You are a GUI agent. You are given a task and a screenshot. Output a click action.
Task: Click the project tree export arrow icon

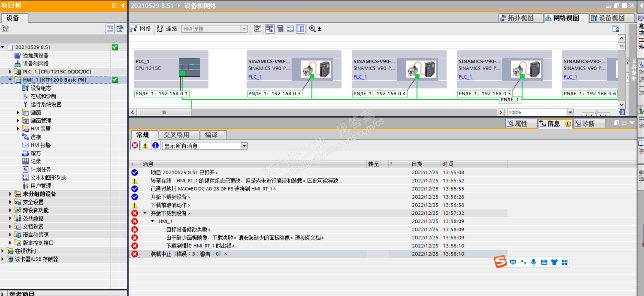[120, 28]
